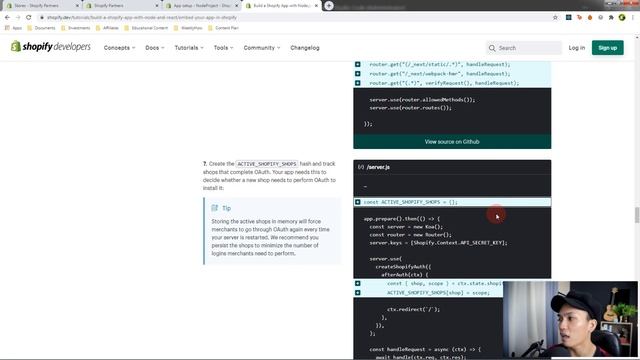640x360 pixels.
Task: Reload the page with the refresh icon
Action: 29,18
